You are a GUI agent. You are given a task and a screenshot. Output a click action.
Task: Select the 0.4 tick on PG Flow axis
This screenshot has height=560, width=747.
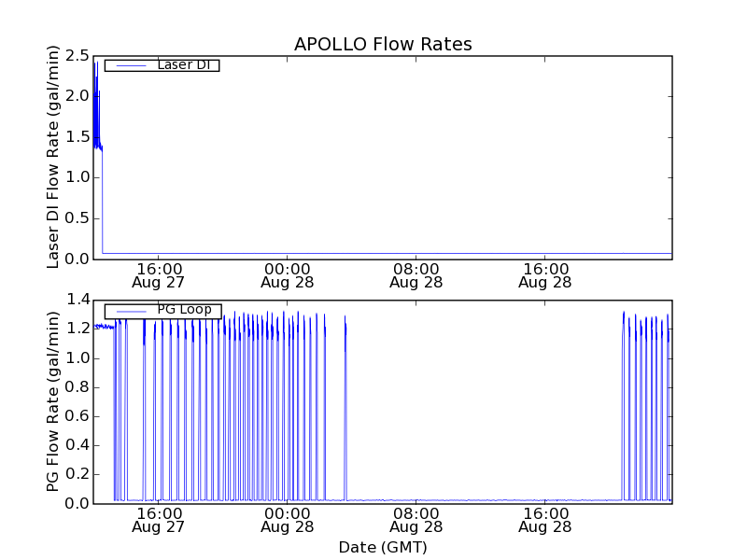click(78, 445)
